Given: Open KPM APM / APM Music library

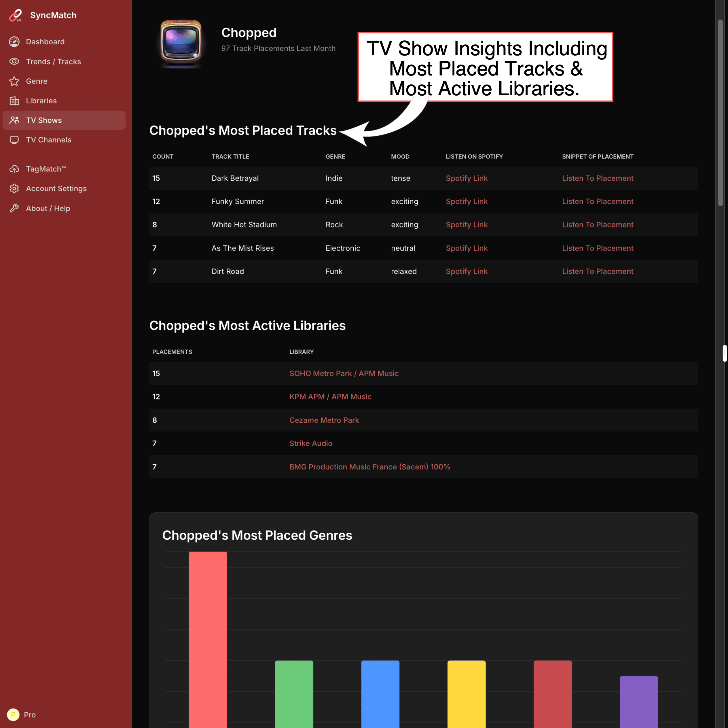Looking at the screenshot, I should (330, 397).
